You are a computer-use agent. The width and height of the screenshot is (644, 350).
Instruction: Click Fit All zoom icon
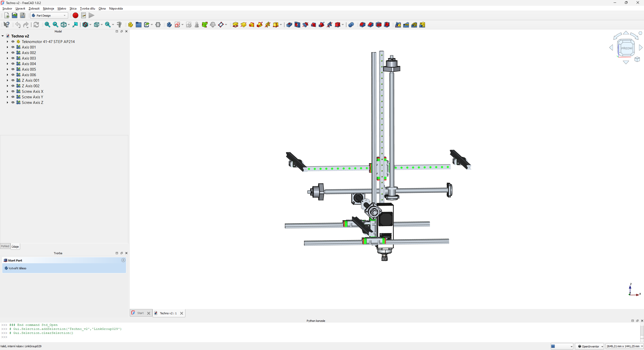[47, 25]
